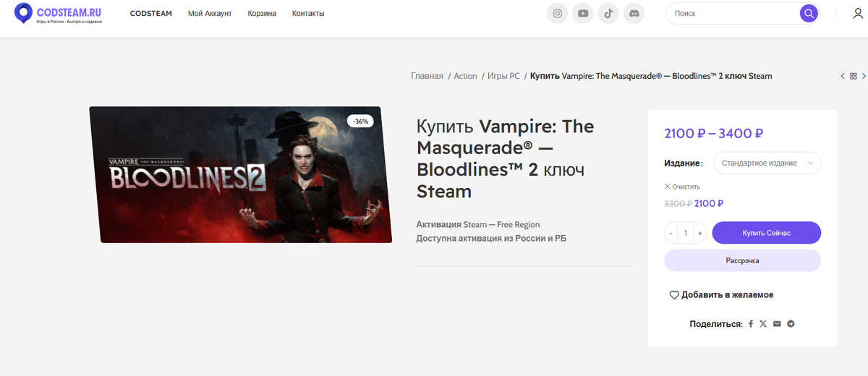The width and height of the screenshot is (868, 376).
Task: Click the -36% discount badge
Action: pos(360,121)
